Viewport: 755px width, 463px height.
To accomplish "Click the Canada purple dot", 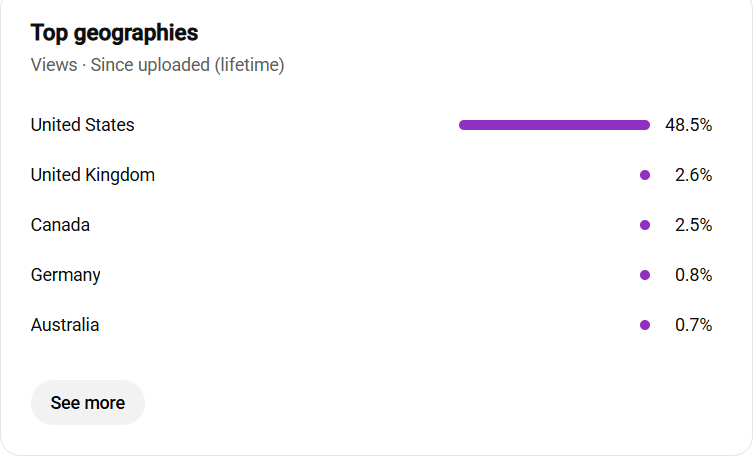I will (645, 225).
